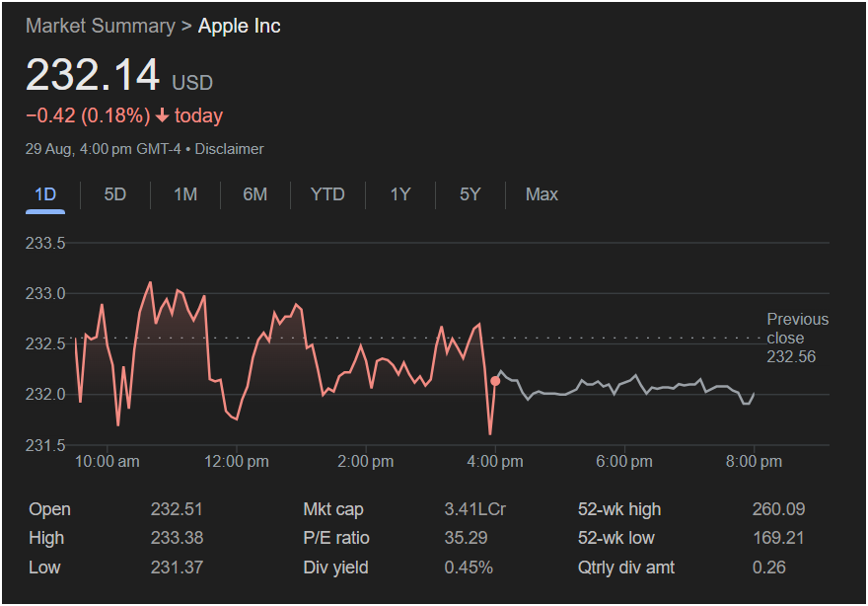View the 5Y price history tab
This screenshot has height=606, width=868.
(470, 194)
